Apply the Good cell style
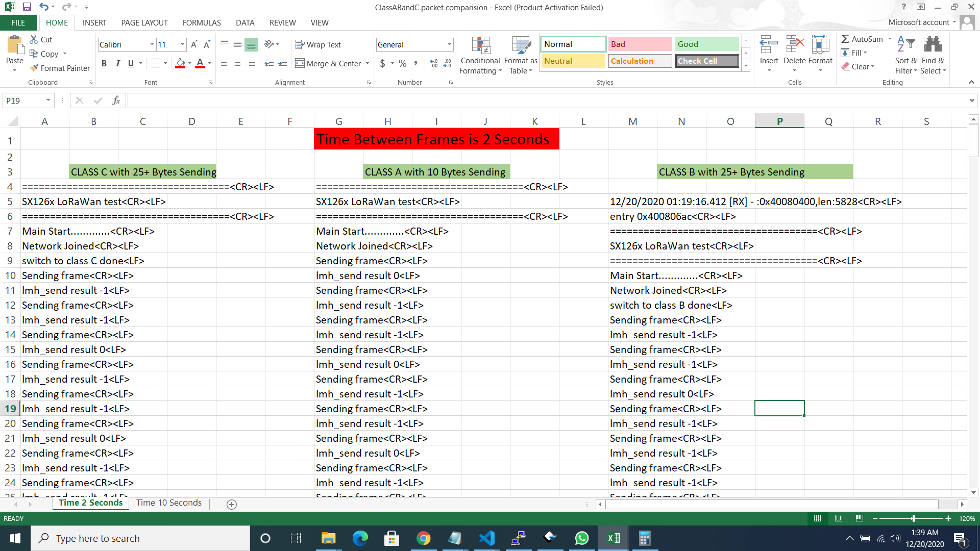This screenshot has height=551, width=980. point(706,44)
